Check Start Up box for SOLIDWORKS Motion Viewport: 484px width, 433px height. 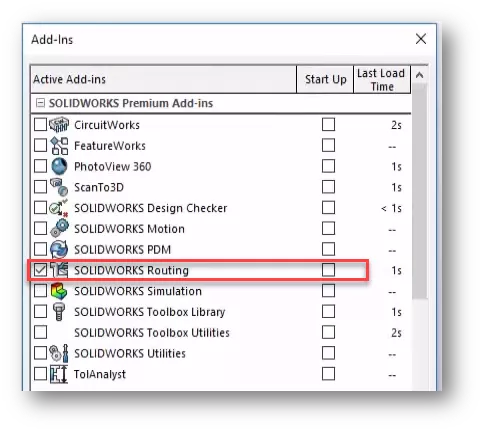tap(328, 229)
